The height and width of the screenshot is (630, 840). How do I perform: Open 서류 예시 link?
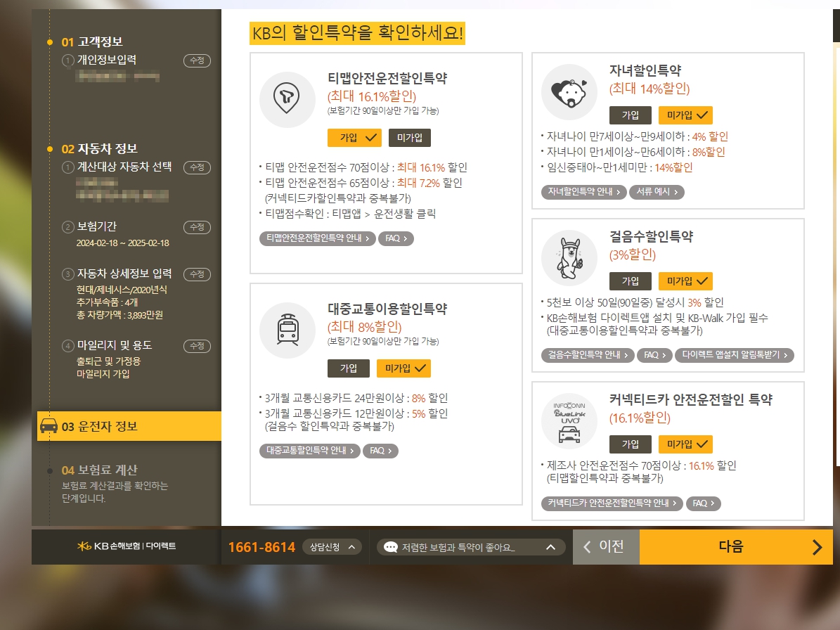[x=657, y=192]
